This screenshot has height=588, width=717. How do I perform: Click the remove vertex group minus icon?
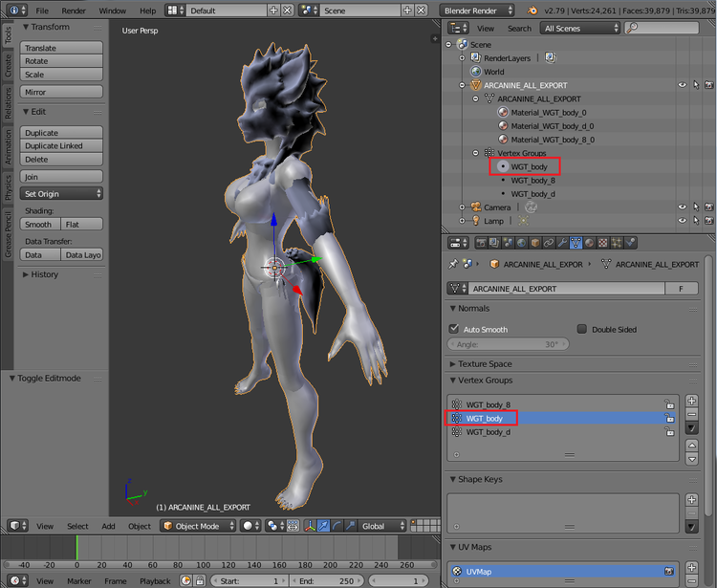(692, 414)
